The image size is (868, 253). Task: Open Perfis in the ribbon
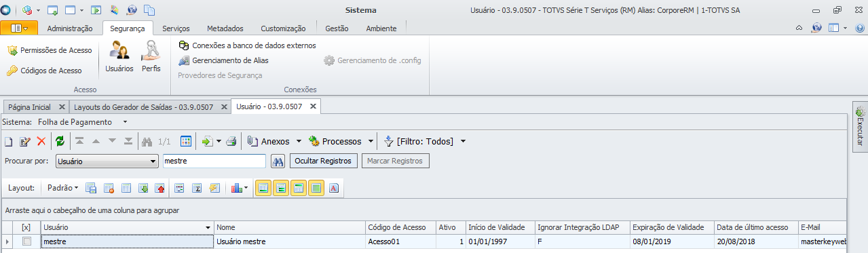point(151,57)
